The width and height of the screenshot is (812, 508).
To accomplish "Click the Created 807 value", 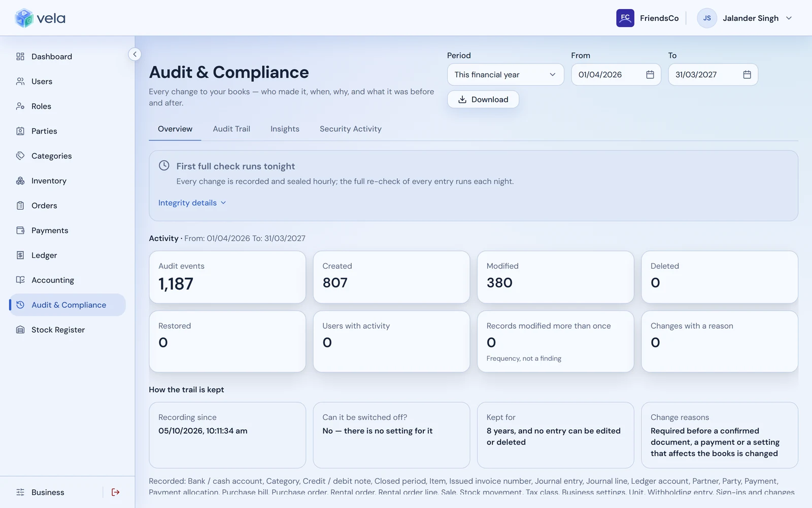I will point(335,282).
